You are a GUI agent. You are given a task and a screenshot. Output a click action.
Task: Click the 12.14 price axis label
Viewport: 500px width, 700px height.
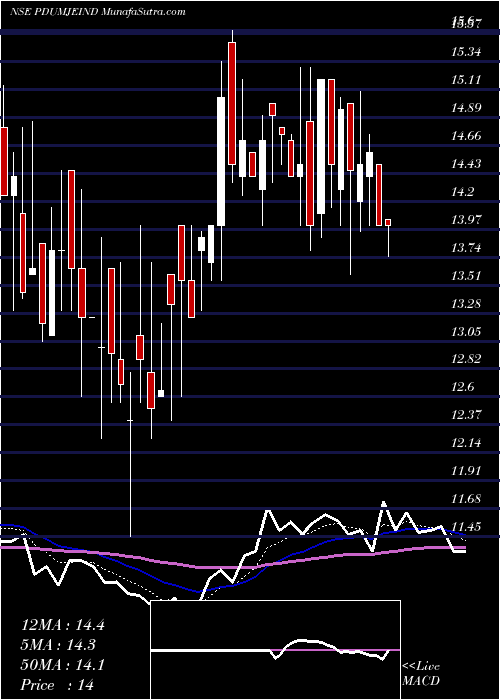pos(466,443)
